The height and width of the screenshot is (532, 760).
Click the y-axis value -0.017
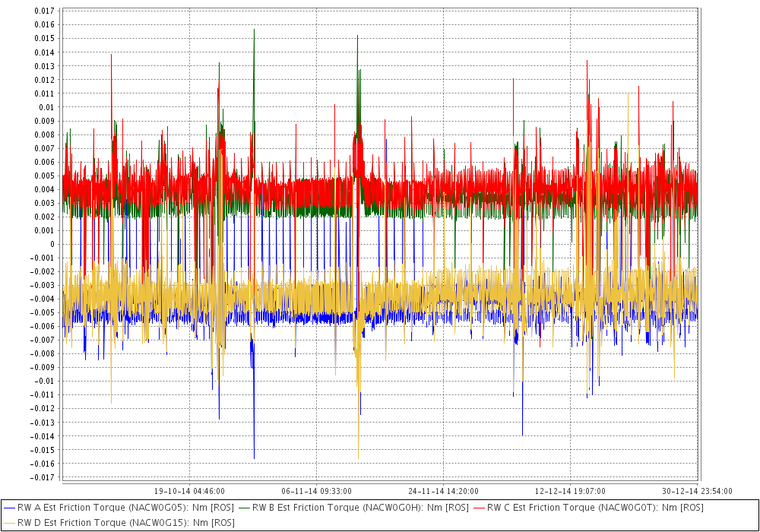coord(43,478)
